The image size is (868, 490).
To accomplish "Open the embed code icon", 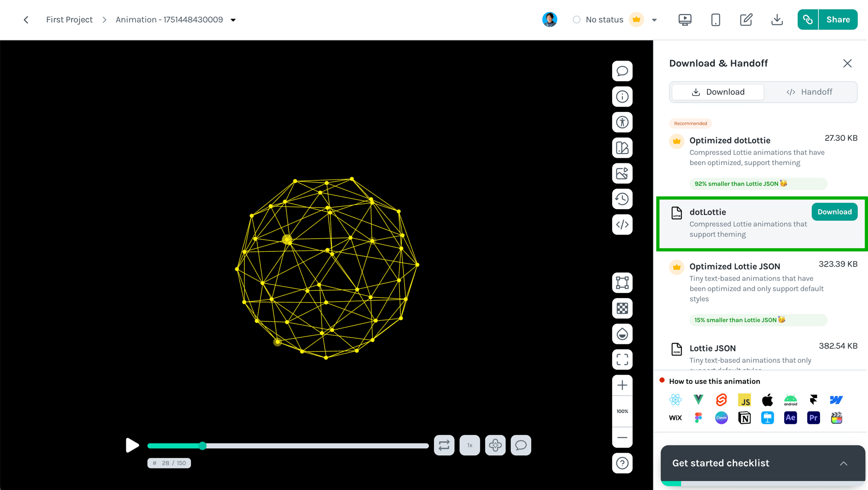I will click(622, 225).
